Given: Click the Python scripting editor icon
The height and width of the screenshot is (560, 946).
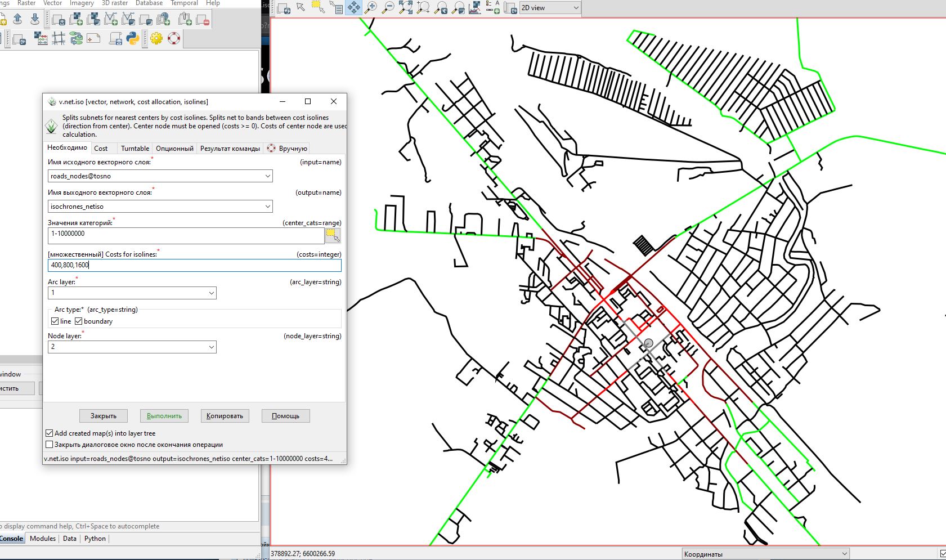Looking at the screenshot, I should click(x=133, y=38).
